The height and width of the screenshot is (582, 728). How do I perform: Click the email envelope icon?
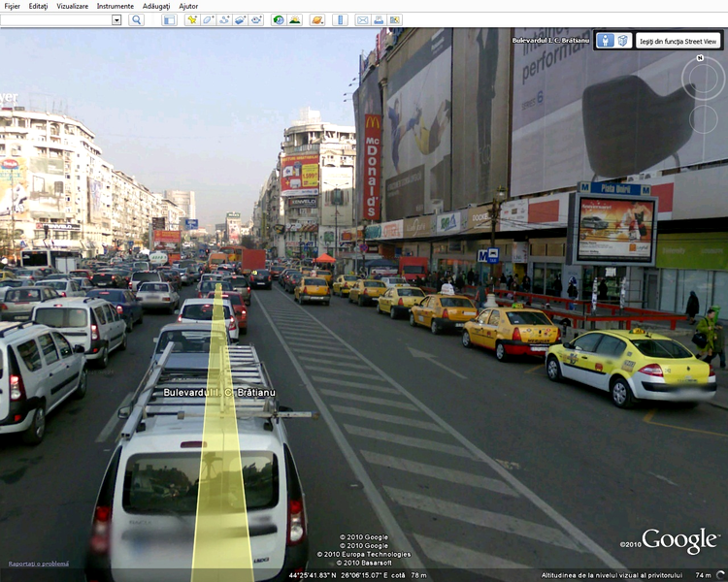(363, 20)
